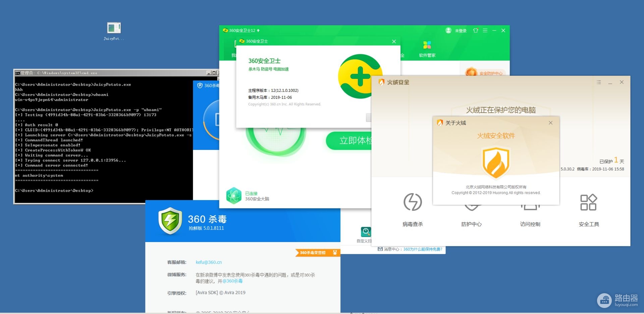Click 火绒安全软件 orange title
This screenshot has width=644, height=314.
(496, 136)
